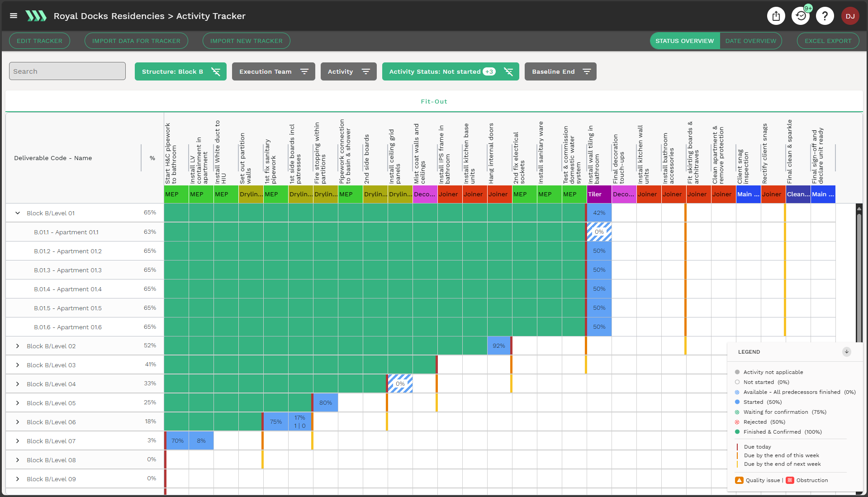Viewport: 868px width, 497px height.
Task: Focus the Search input field
Action: pos(67,71)
